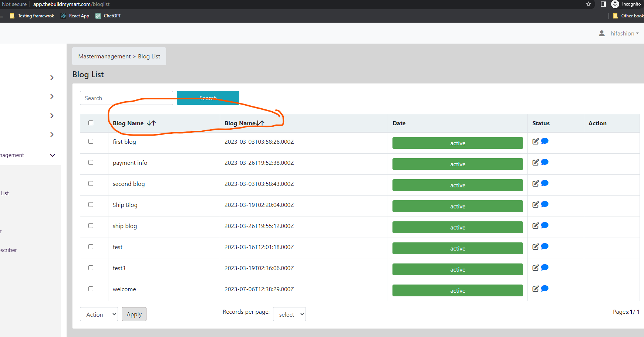This screenshot has height=337, width=644.
Task: Expand the first sidebar chevron menu
Action: (52, 78)
